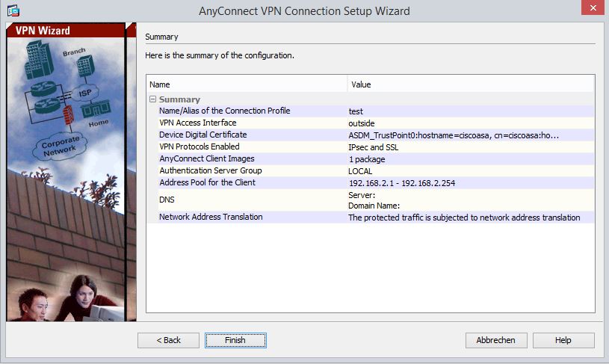The image size is (609, 364).
Task: Open Help for the wizard
Action: [563, 340]
